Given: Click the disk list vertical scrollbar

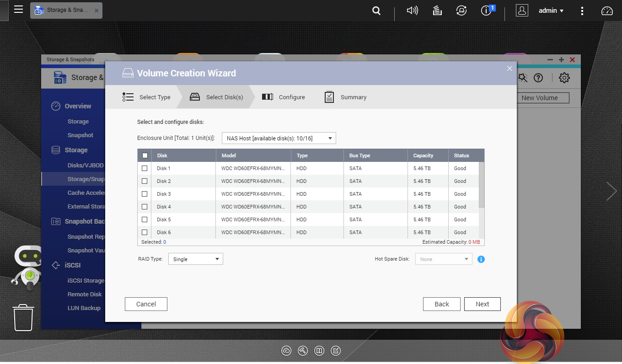Looking at the screenshot, I should (481, 185).
